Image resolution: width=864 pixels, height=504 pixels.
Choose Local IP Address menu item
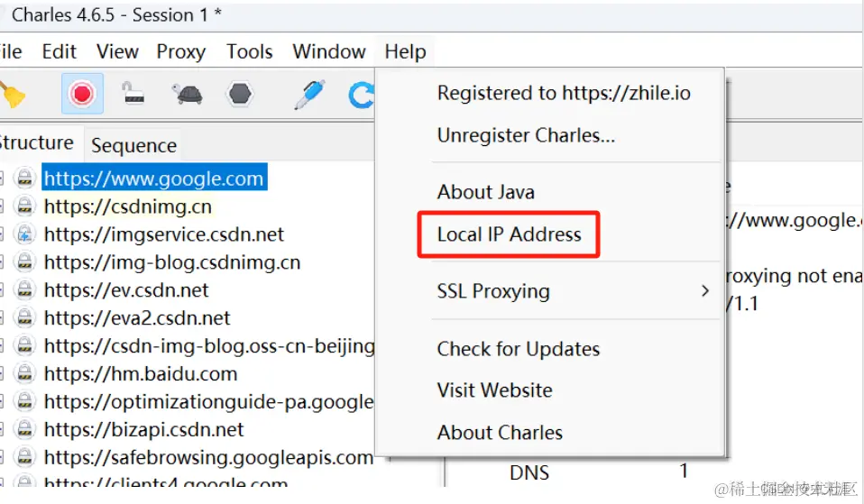tap(510, 234)
